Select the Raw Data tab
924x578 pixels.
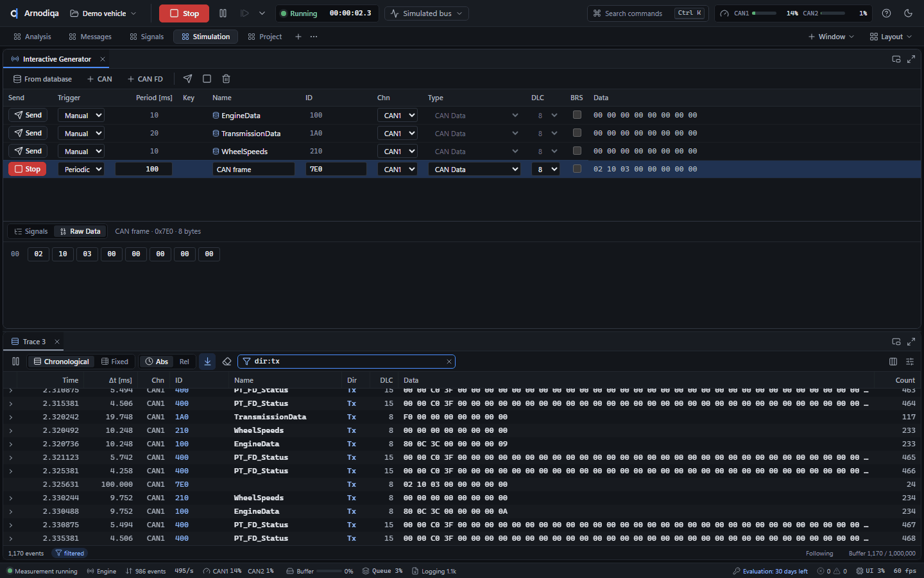[x=80, y=231]
